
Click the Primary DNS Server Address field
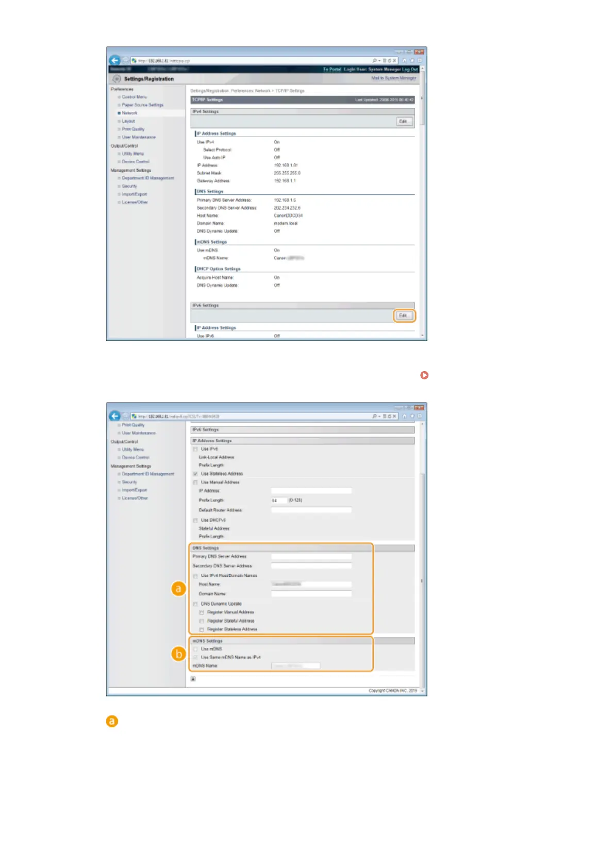[311, 557]
